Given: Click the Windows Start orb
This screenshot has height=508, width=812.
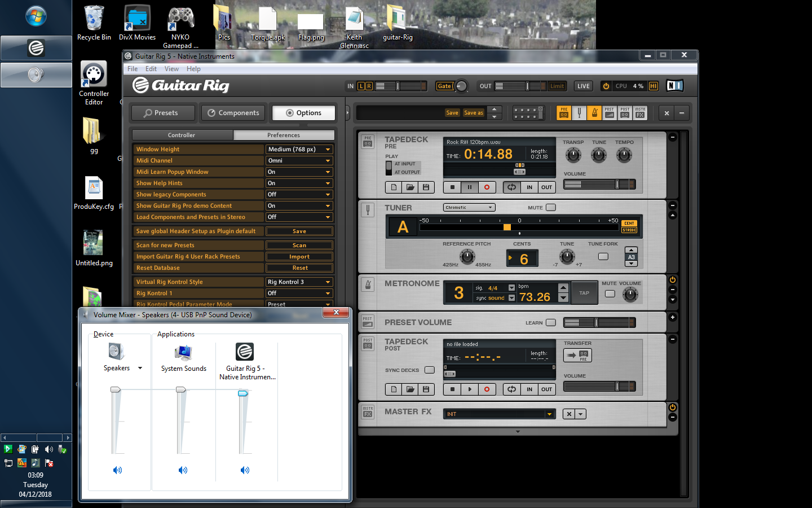Looking at the screenshot, I should pos(36,17).
